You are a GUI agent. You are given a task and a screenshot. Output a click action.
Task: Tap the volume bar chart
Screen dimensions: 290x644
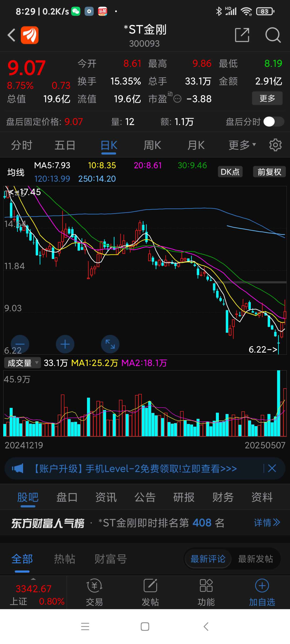point(145,404)
